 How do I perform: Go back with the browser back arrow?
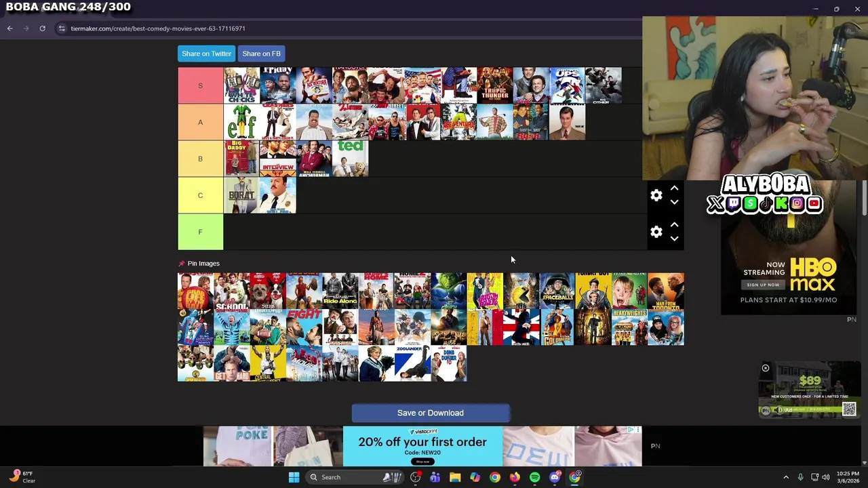click(x=9, y=28)
